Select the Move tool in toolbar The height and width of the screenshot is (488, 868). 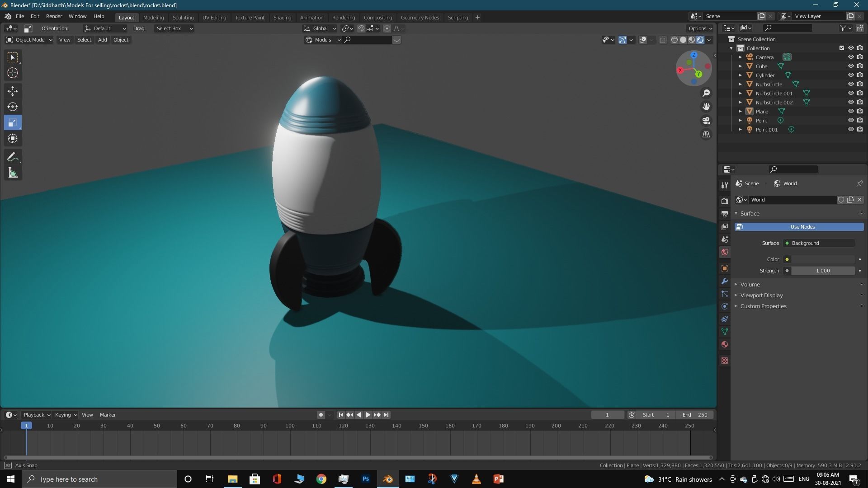pyautogui.click(x=13, y=91)
